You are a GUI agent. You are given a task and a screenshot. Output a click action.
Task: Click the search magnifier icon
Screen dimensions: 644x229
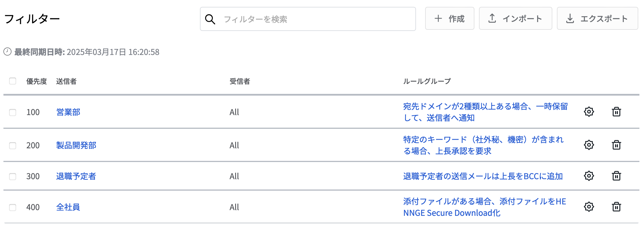(210, 19)
